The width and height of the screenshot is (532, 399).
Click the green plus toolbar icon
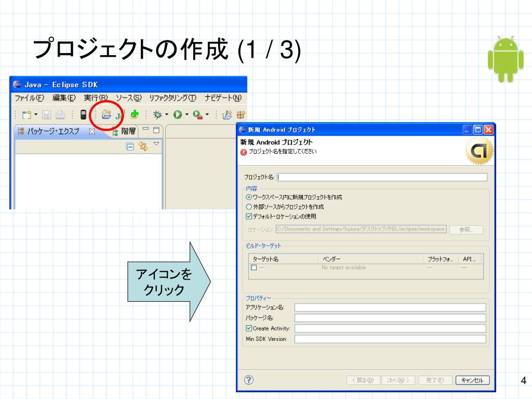[x=135, y=114]
